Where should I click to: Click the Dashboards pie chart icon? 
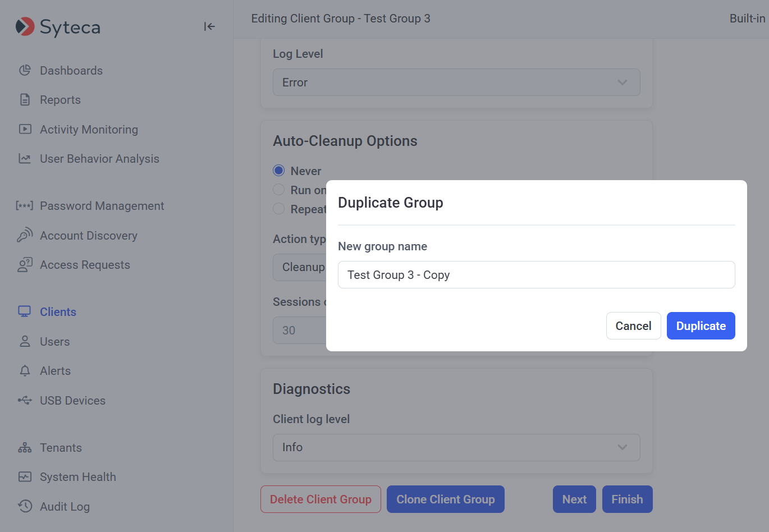click(x=25, y=71)
